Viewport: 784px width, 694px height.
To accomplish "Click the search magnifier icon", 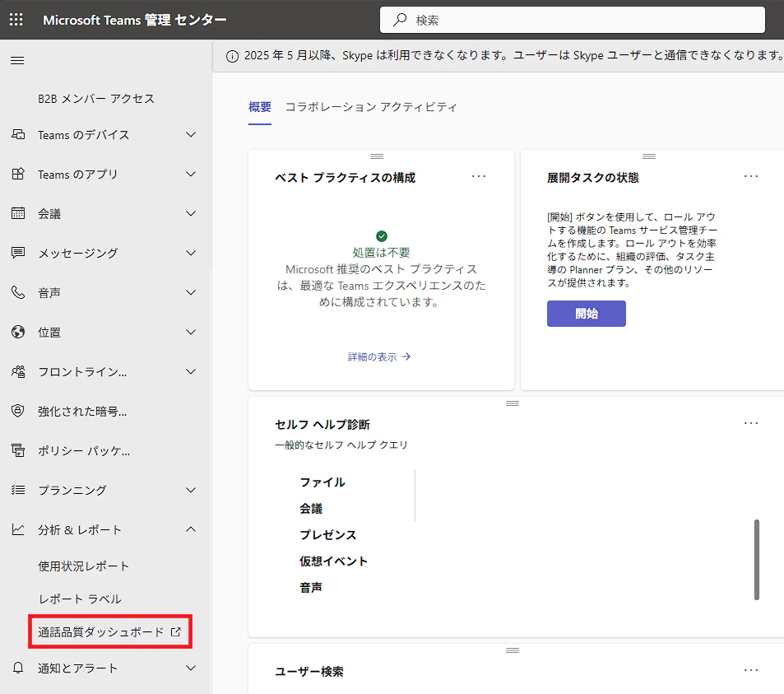I will coord(400,20).
